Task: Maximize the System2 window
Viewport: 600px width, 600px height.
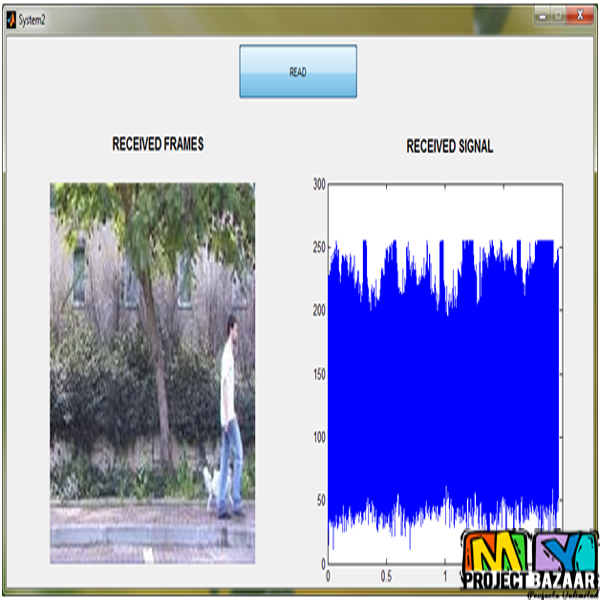Action: 557,16
